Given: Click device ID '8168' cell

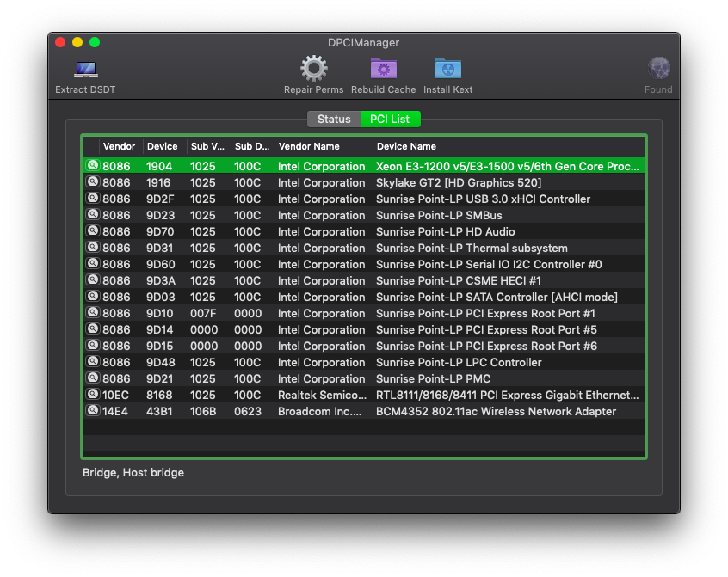Looking at the screenshot, I should click(159, 396).
